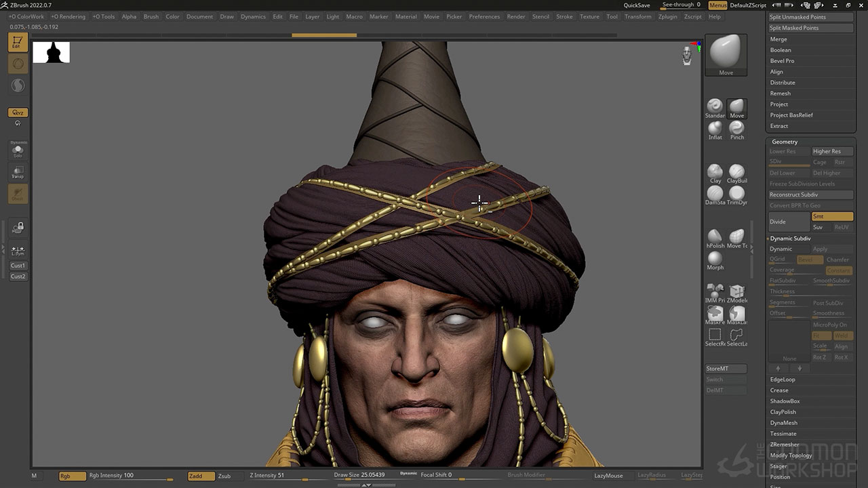Choose the Pinch brush icon
The width and height of the screenshot is (868, 488).
click(x=736, y=129)
